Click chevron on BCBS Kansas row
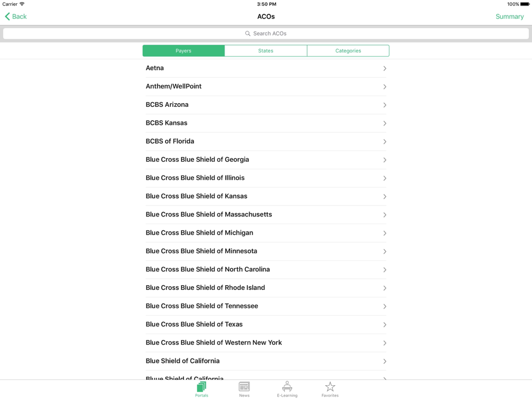This screenshot has width=532, height=399. [x=385, y=123]
